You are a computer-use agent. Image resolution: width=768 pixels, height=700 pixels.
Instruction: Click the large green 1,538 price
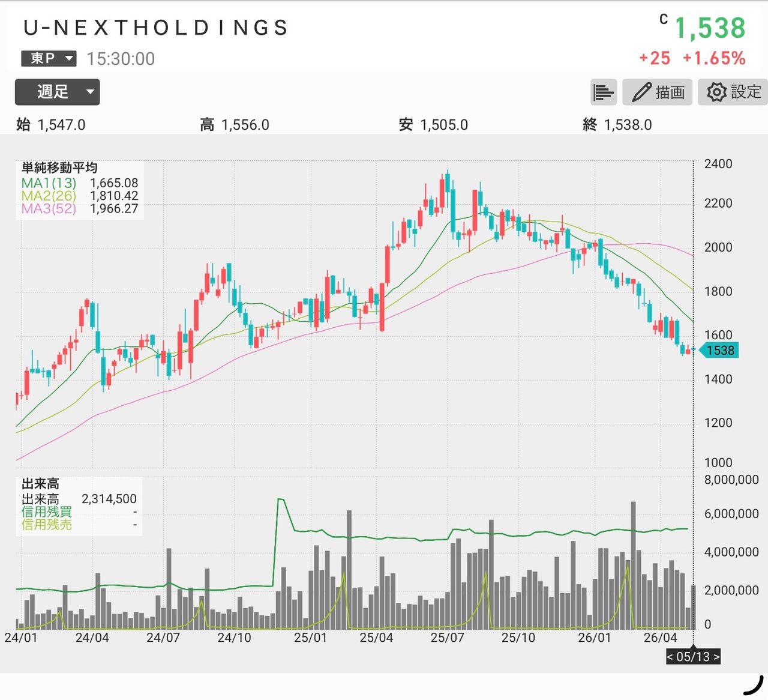coord(710,28)
